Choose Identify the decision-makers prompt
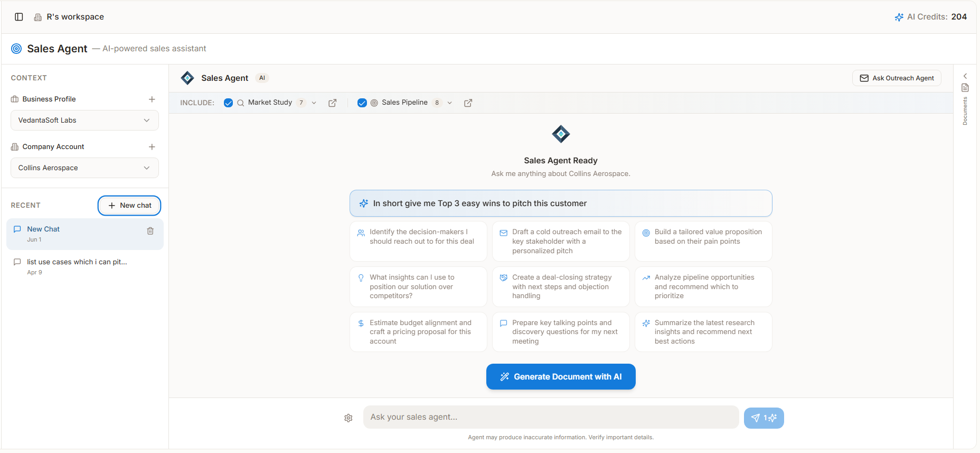Screen dimensions: 980x453 (418, 242)
